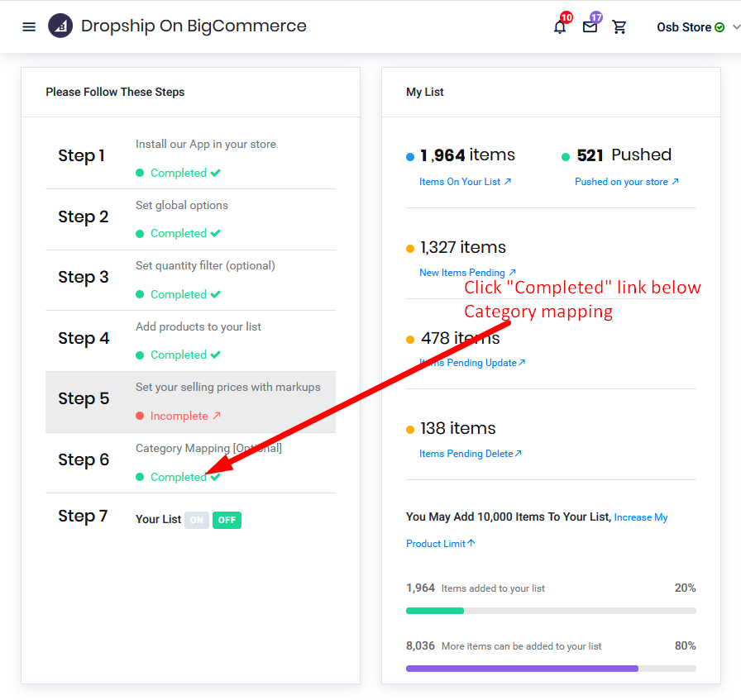Click the 521 Pushed count
Image resolution: width=741 pixels, height=700 pixels.
pos(624,155)
